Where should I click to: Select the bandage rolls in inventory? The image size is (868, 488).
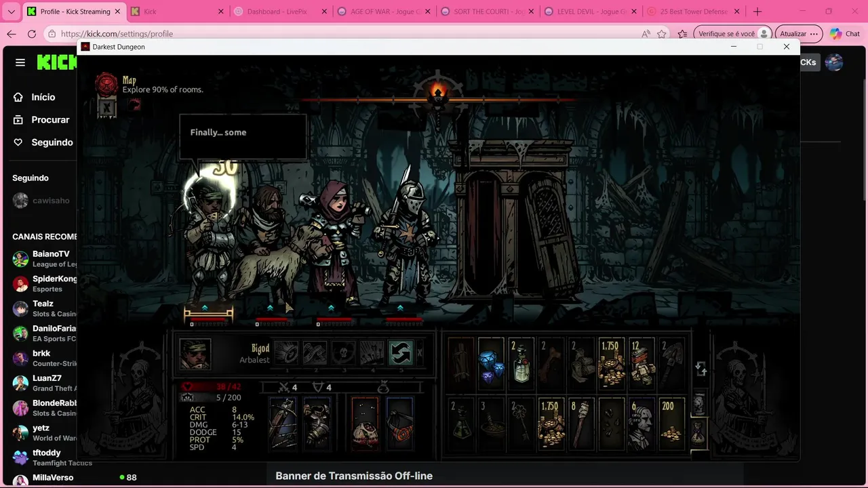pyautogui.click(x=581, y=363)
